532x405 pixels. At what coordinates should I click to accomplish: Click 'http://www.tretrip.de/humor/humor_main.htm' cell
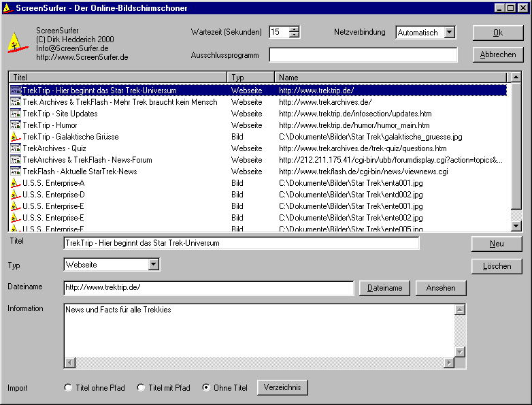coord(354,125)
